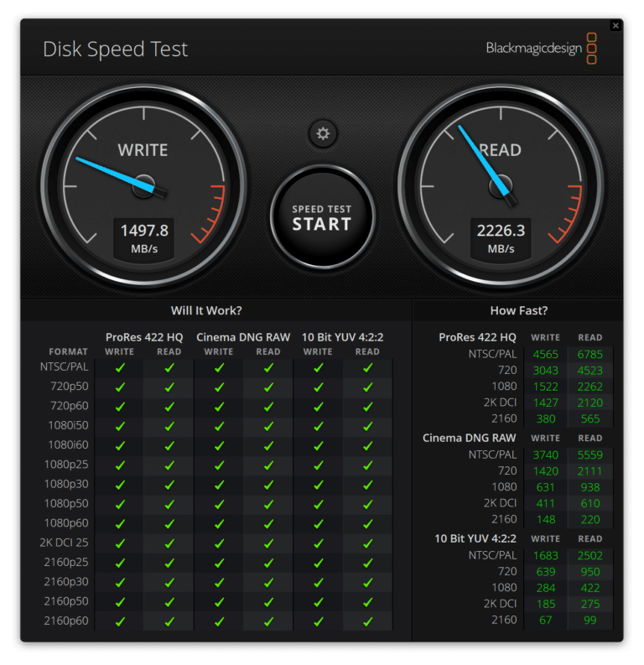Click Cinema DNG write checkmark for 1080p25

point(219,465)
